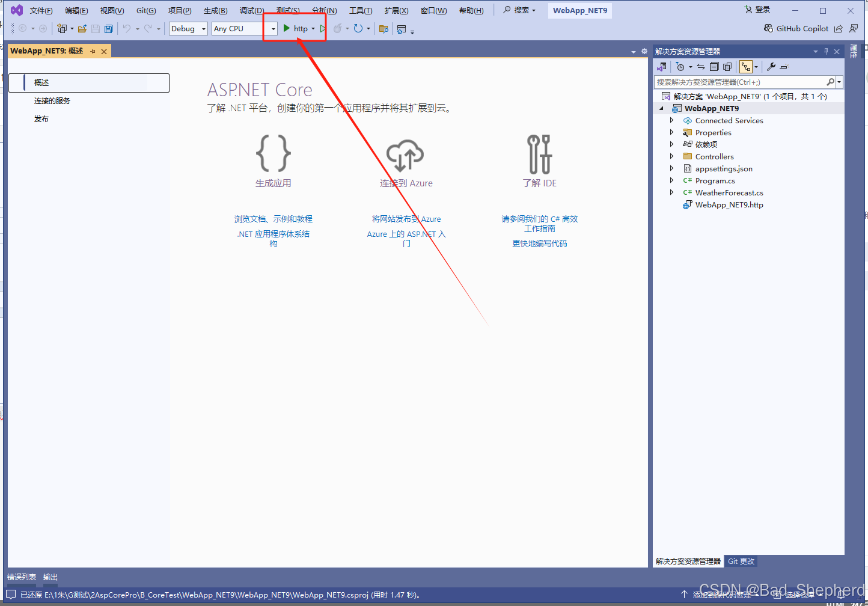Click the Restart circular arrow icon
868x606 pixels.
click(358, 28)
